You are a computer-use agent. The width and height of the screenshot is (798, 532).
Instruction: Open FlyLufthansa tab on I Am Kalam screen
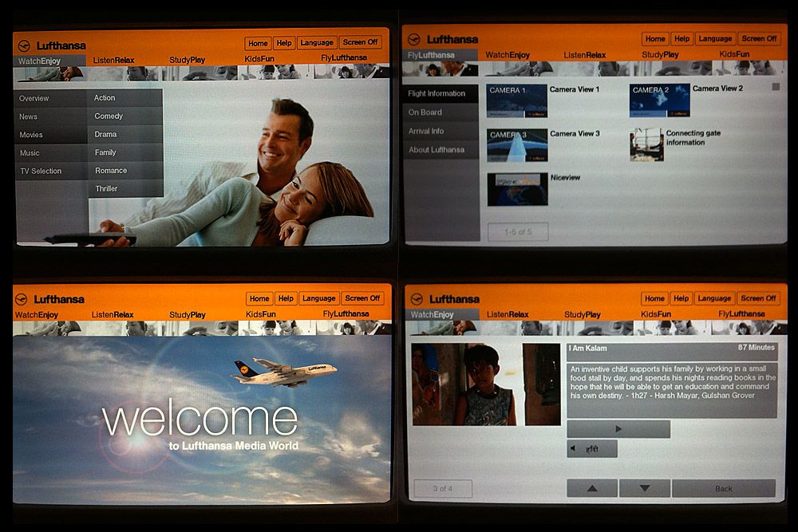(741, 313)
